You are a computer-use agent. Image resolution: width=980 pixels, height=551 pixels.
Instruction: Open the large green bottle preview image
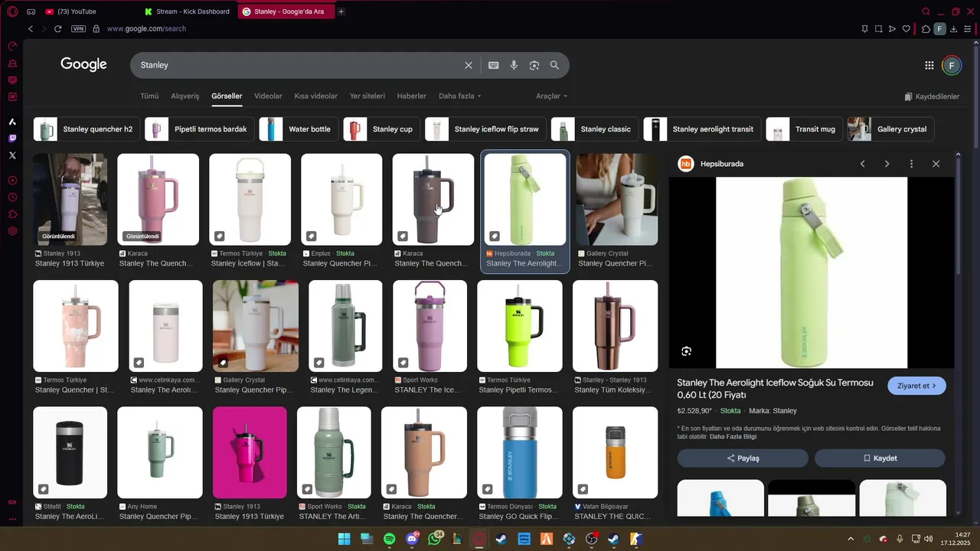(812, 272)
